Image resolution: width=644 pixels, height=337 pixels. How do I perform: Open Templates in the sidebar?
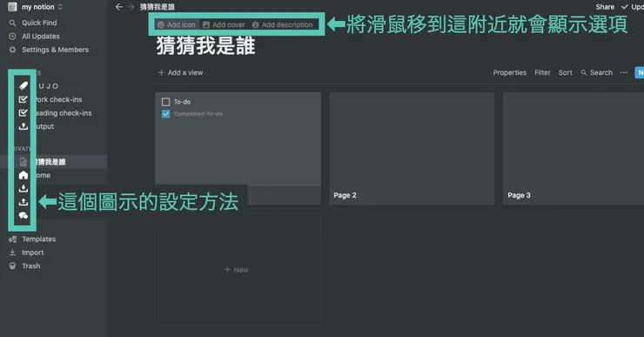pos(38,239)
